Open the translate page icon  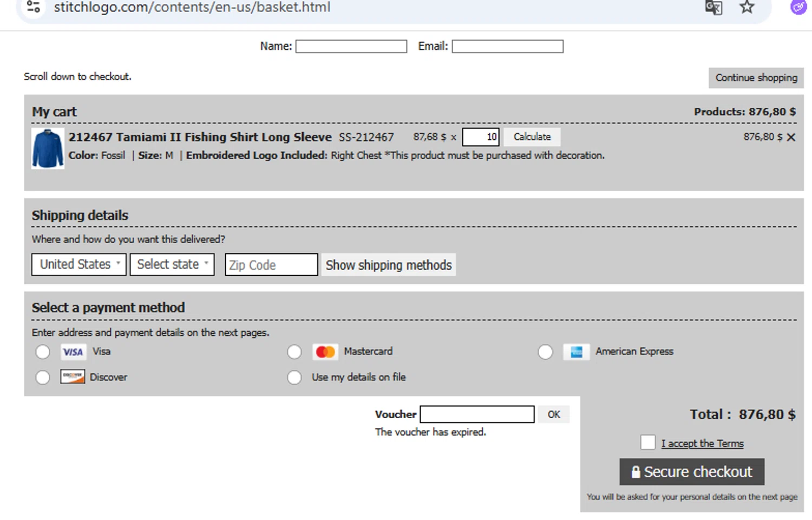713,8
